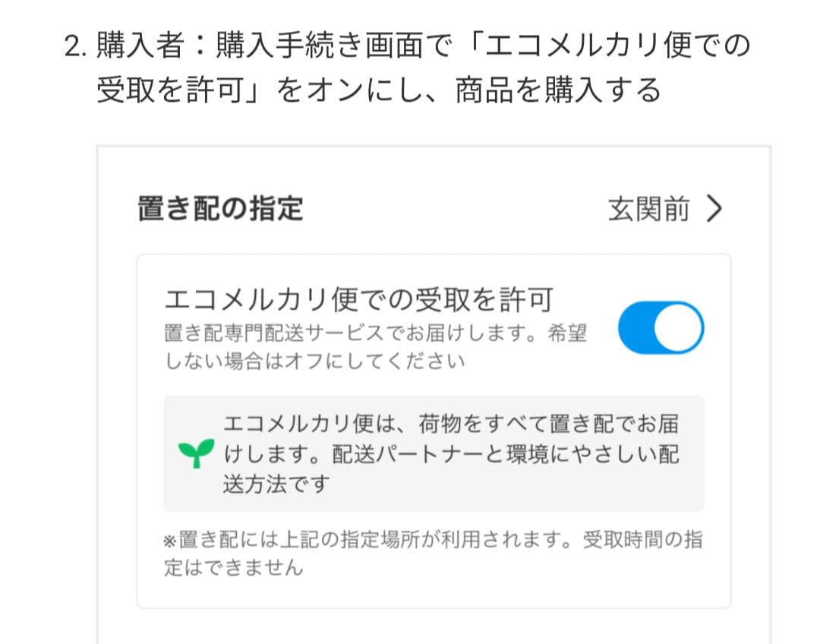Click the icon beside the eco delivery description
This screenshot has height=644, width=820.
pos(194,453)
